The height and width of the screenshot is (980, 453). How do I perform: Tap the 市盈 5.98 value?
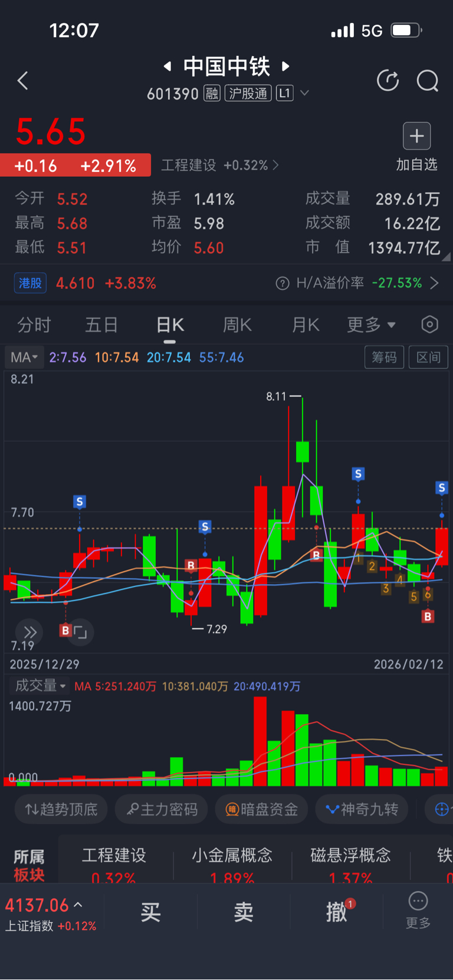coord(209,223)
